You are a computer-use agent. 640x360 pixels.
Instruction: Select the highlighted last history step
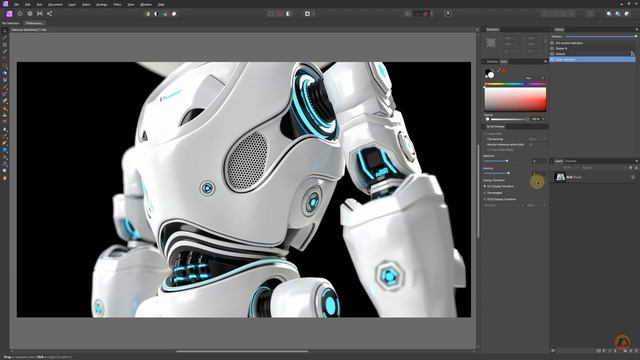tap(592, 59)
